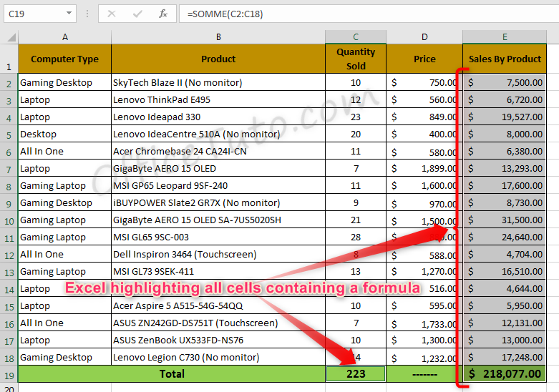Click the Price header cell
Screen dimensions: 559x392
coord(424,59)
